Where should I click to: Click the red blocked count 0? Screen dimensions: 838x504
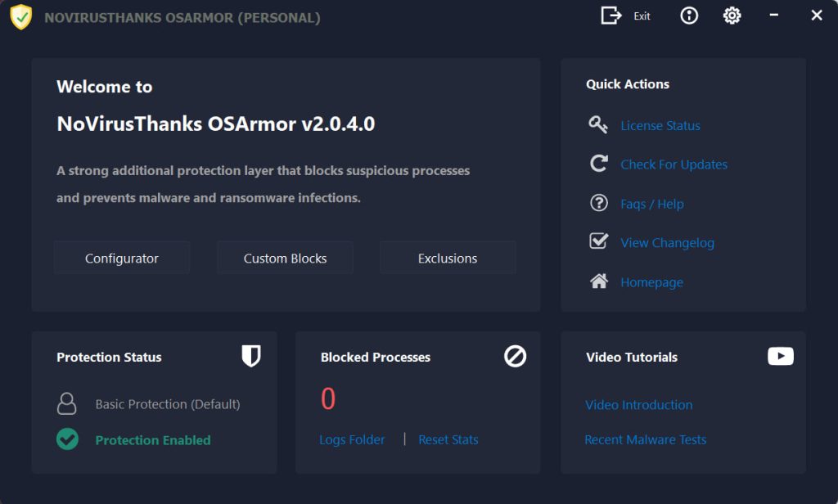tap(327, 398)
